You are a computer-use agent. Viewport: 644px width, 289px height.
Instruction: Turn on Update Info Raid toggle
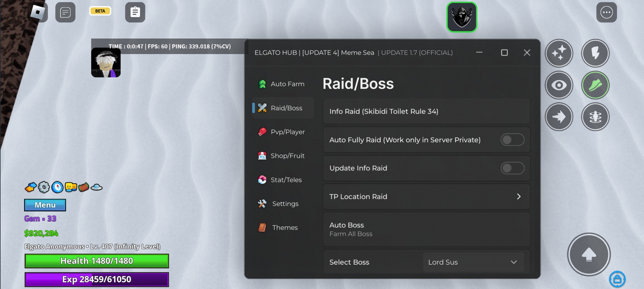pos(512,168)
